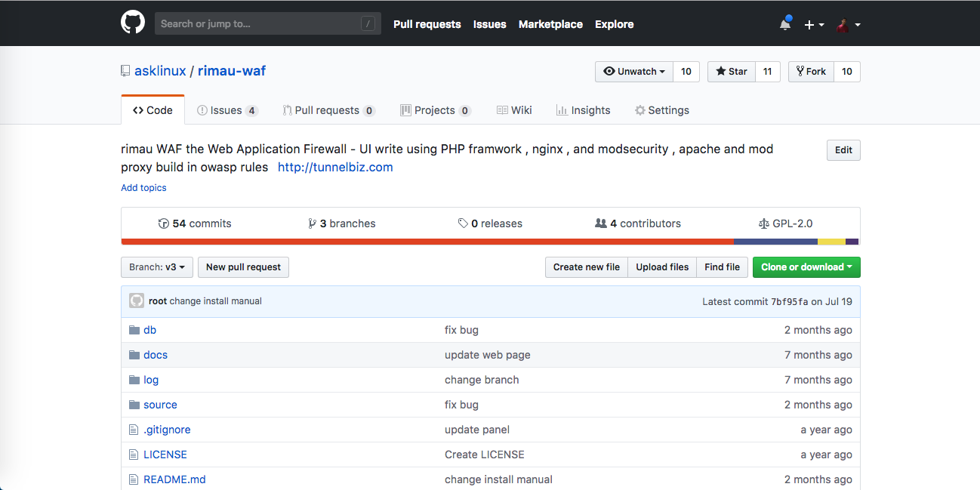
Task: Open the GPL-2.0 license link
Action: tap(785, 223)
